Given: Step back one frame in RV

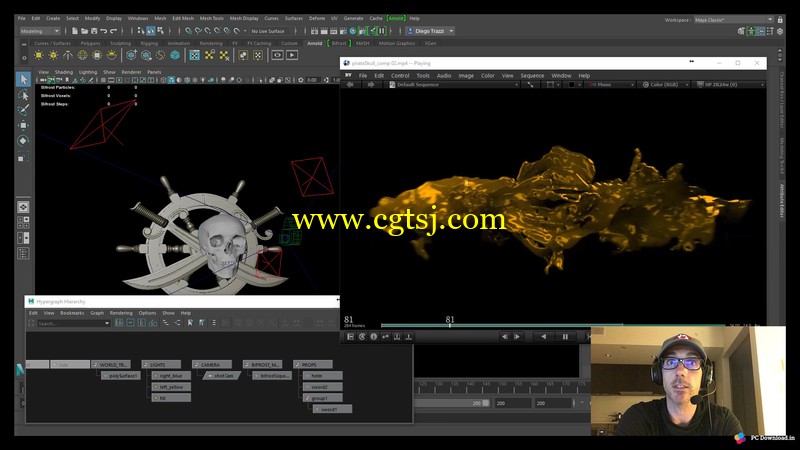Looking at the screenshot, I should coord(505,337).
